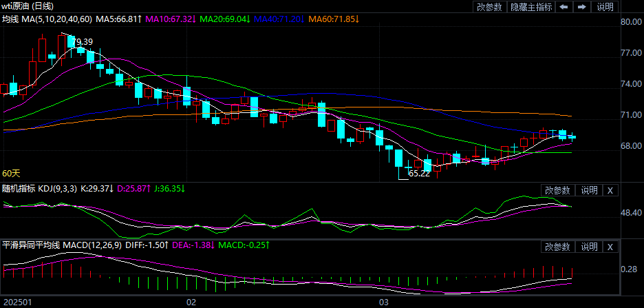
Task: Click the 随机指标 KDJ(9,3,3) indicator label
Action: pyautogui.click(x=40, y=188)
